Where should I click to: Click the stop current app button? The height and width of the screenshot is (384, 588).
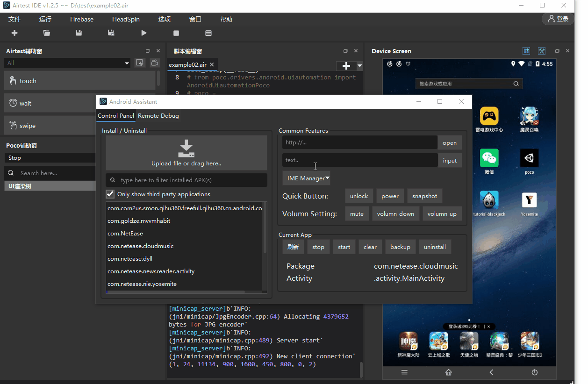(318, 247)
